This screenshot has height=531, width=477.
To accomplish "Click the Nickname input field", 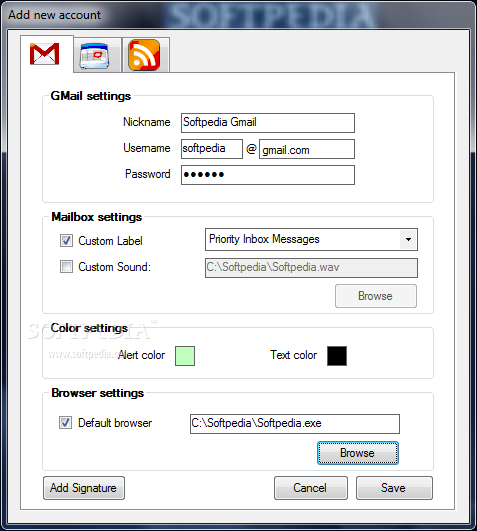I will [x=268, y=123].
